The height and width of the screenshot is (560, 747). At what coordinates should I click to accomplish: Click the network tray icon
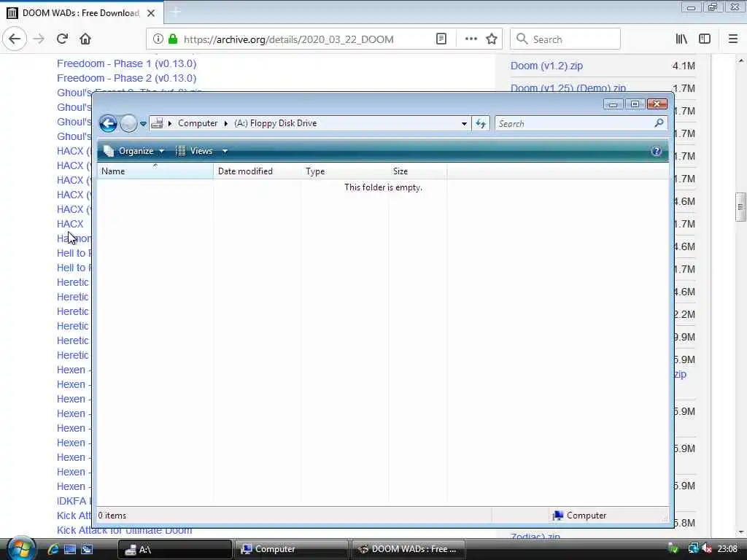(x=693, y=549)
